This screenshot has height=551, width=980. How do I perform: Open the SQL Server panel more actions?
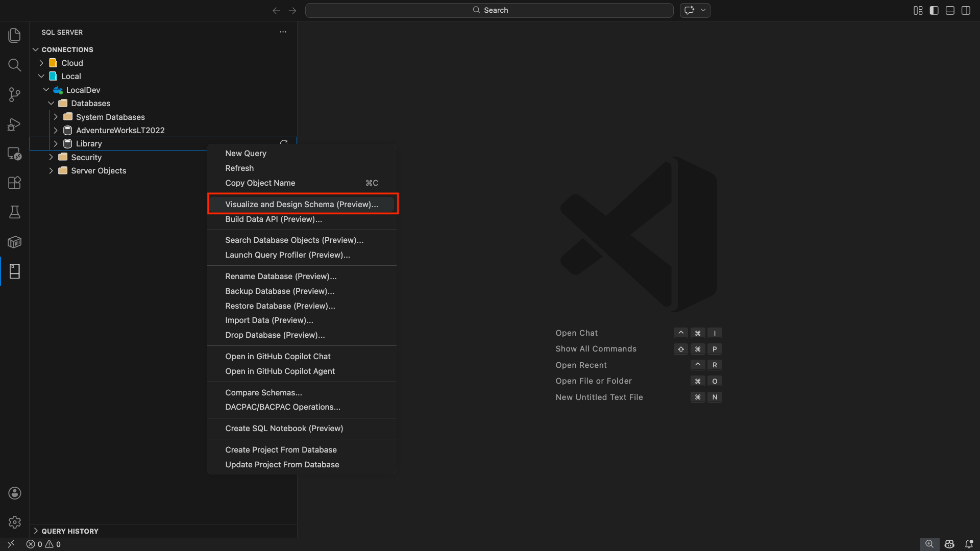(283, 32)
